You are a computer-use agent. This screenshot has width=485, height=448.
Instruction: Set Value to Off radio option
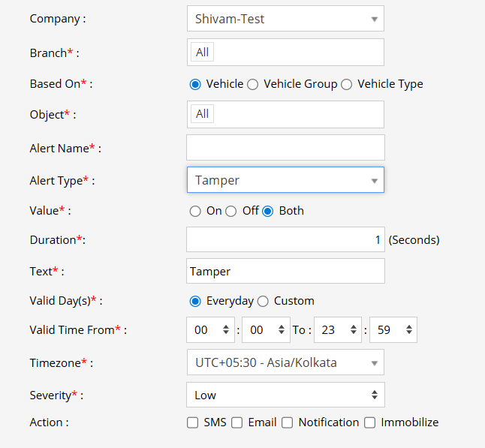[x=231, y=211]
